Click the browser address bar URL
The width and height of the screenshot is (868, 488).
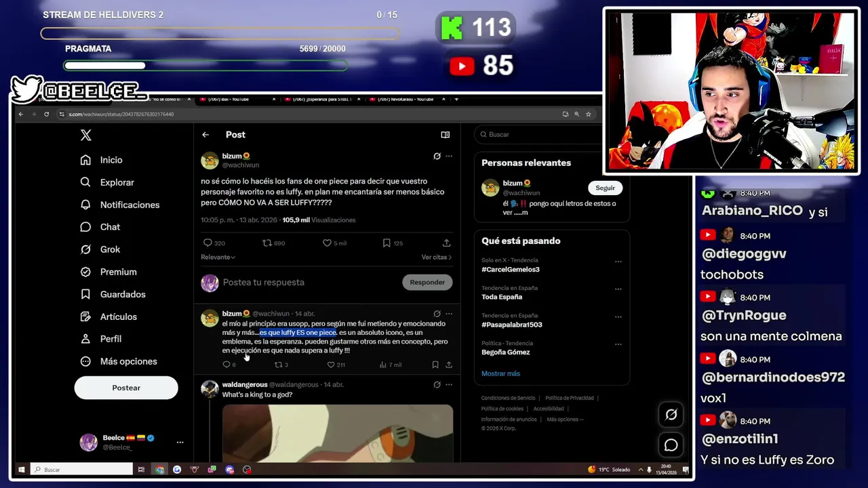[x=121, y=115]
